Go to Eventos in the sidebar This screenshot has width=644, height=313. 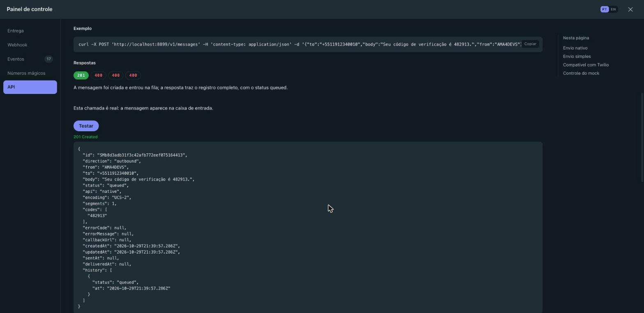click(x=30, y=59)
